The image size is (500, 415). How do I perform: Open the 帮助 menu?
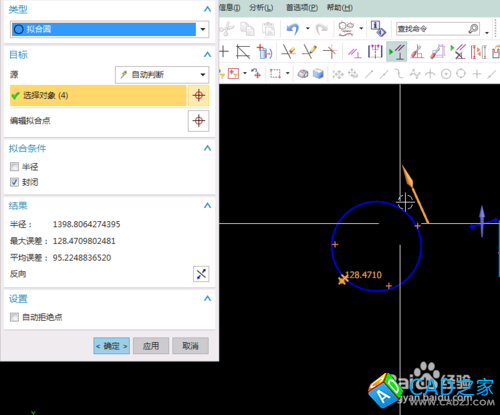pos(340,8)
